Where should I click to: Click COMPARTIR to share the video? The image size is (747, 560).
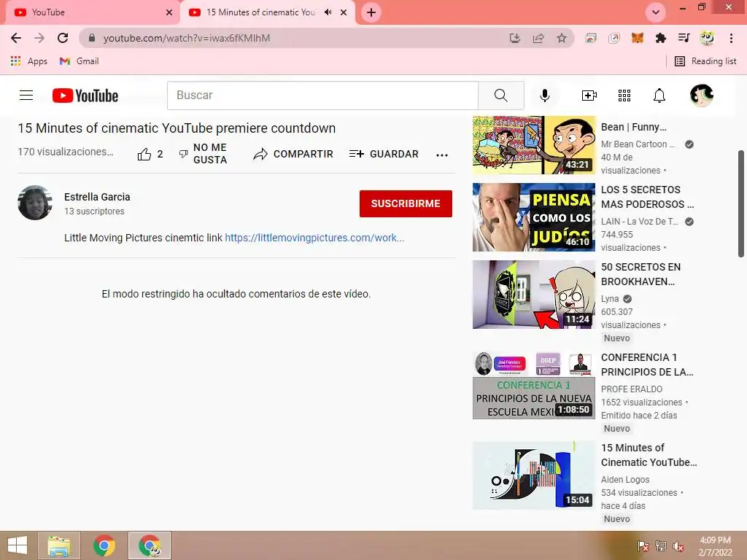click(x=293, y=154)
